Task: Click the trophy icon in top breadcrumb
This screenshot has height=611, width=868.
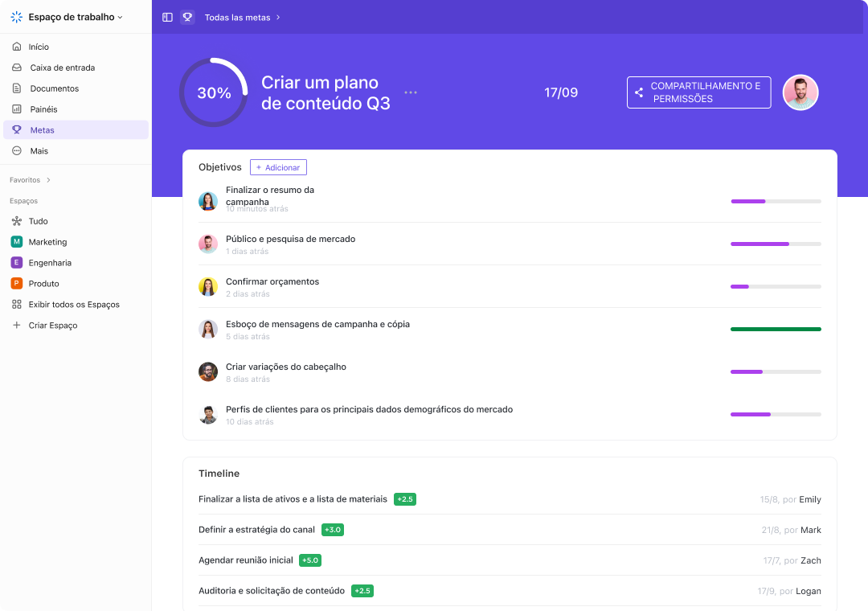Action: pos(187,17)
